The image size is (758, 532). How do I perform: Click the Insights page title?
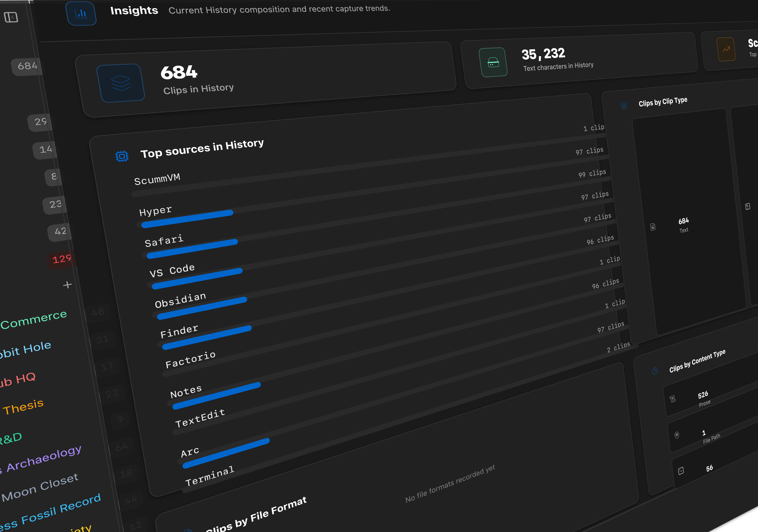click(134, 11)
